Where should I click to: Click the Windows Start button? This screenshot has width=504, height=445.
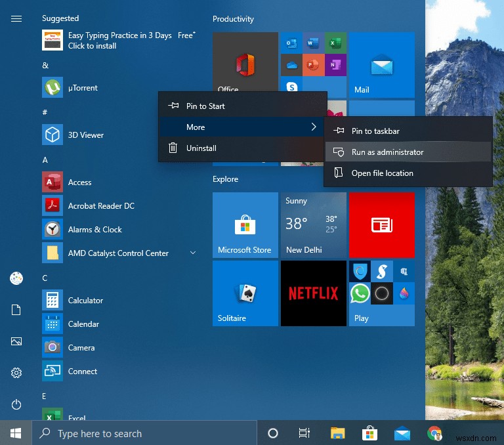(x=16, y=433)
